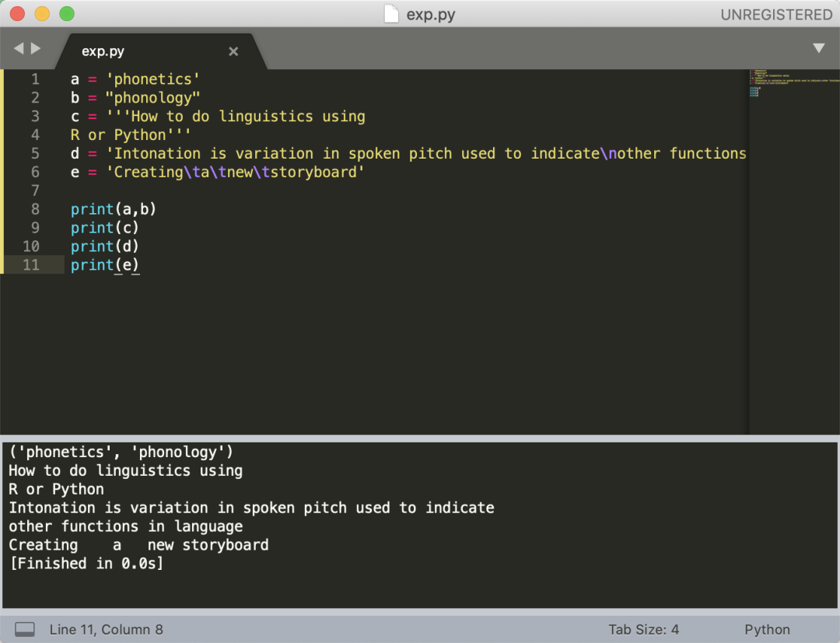Click the tab back arrow
Screen dimensions: 840x643
coord(18,48)
